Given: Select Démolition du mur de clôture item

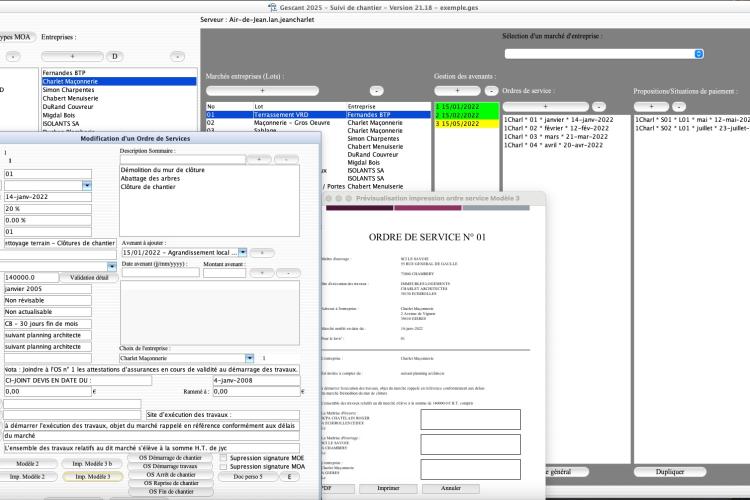Looking at the screenshot, I should click(x=163, y=170).
